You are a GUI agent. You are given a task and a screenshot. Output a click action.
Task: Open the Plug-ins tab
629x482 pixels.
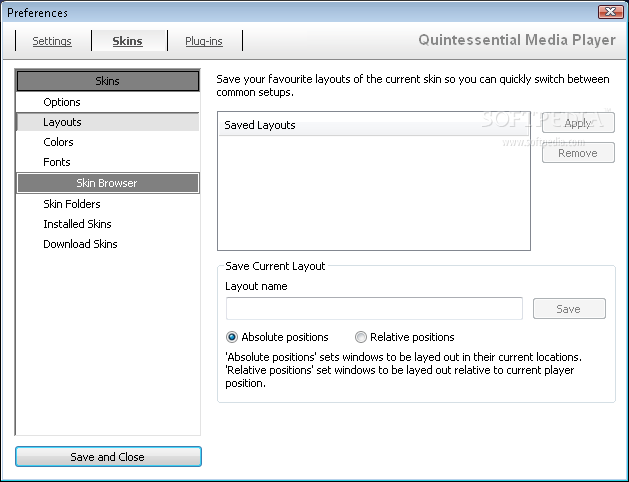[204, 41]
